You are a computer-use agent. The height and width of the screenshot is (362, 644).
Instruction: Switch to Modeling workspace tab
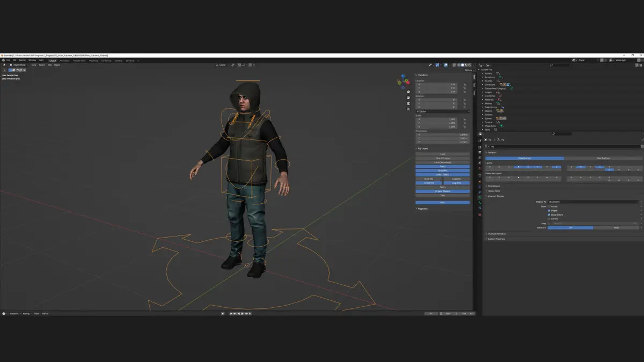point(93,61)
